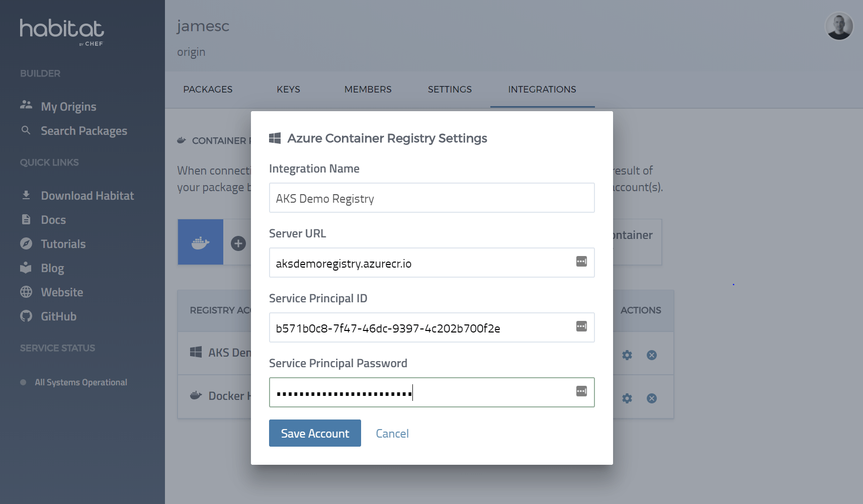Open settings gear for Docker Hub row

[627, 398]
